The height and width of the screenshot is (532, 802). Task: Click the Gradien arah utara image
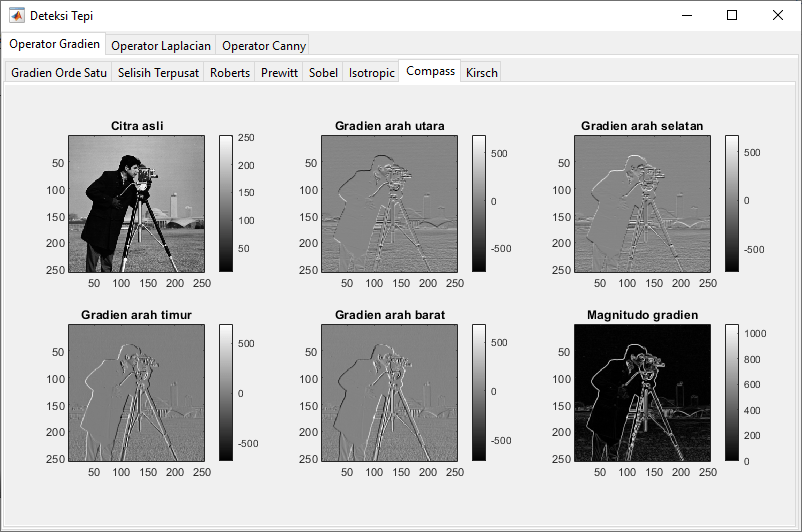click(x=389, y=203)
